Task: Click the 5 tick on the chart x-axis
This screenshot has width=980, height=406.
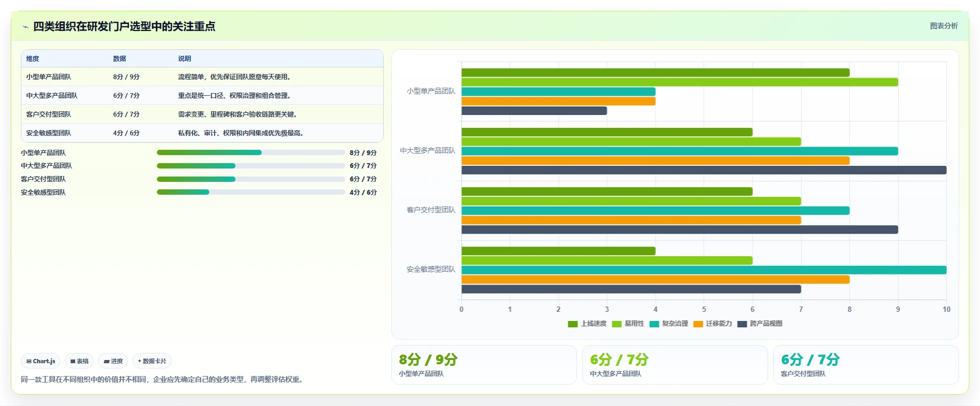Action: 704,309
